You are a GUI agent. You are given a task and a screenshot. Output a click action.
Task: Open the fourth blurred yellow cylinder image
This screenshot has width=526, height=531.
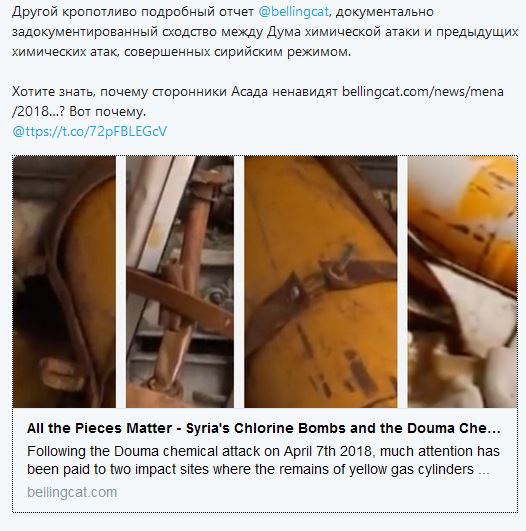point(462,281)
